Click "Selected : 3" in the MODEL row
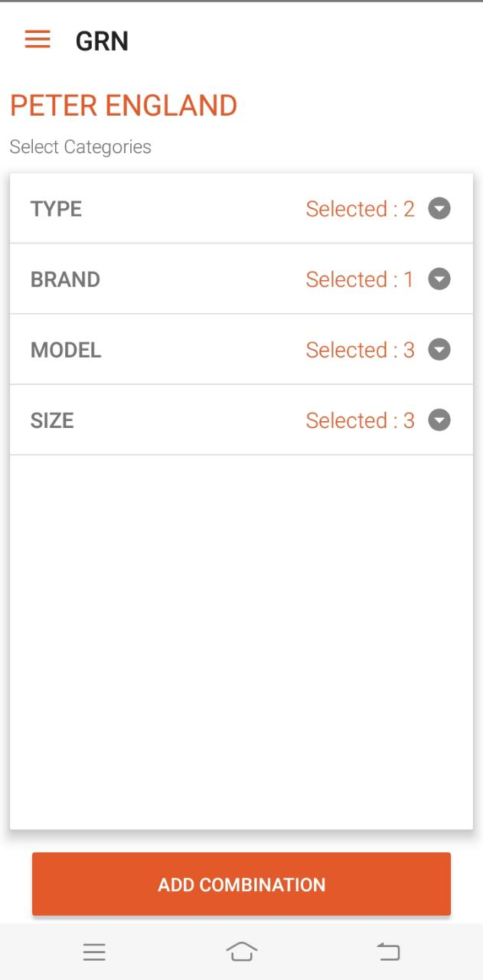This screenshot has height=980, width=483. click(360, 350)
